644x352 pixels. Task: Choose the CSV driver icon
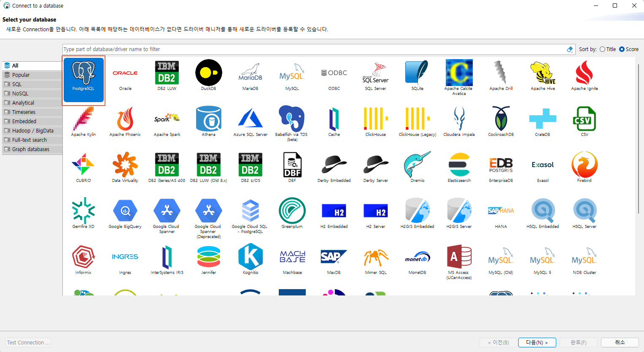[585, 122]
